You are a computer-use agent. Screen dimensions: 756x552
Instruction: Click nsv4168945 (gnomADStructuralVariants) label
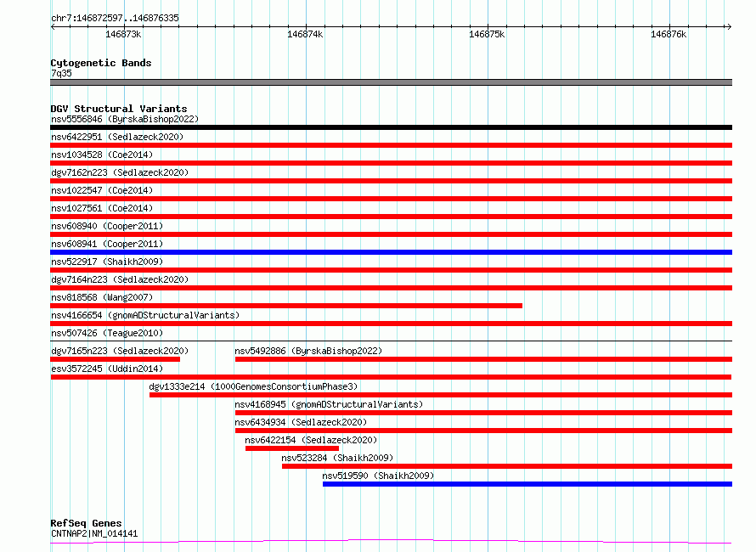(329, 404)
